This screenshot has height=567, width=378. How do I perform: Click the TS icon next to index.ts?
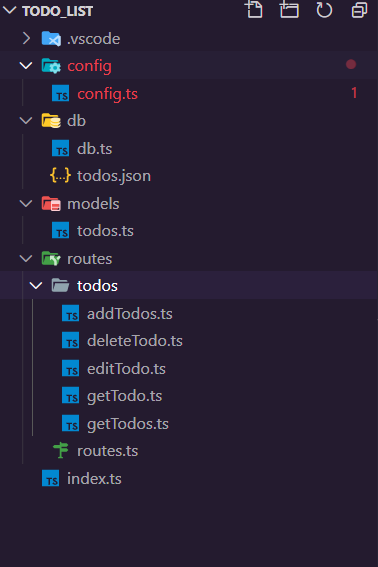[x=51, y=478]
